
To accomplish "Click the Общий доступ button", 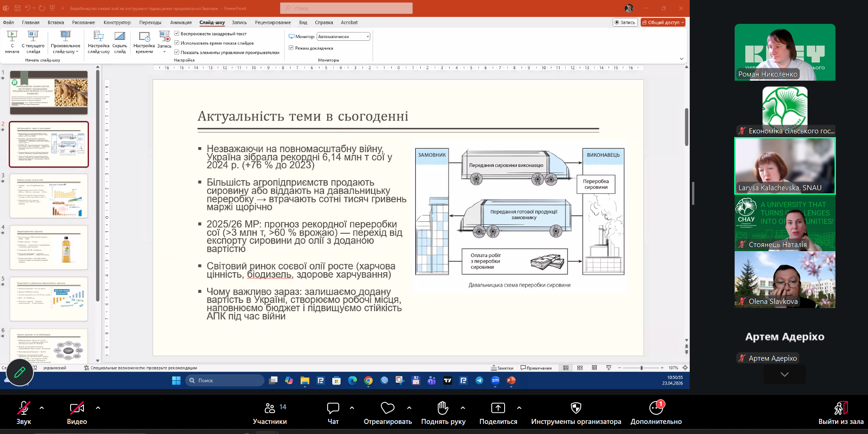I will click(662, 22).
